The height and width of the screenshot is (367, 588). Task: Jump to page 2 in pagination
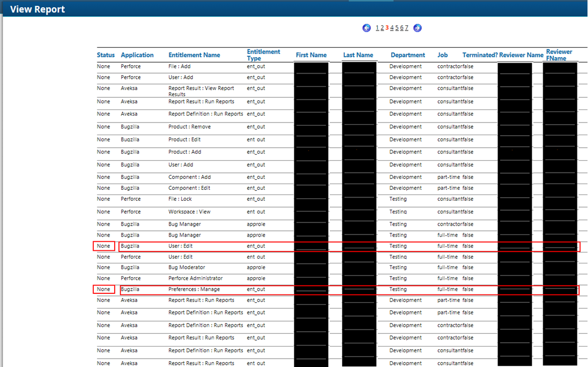click(382, 28)
